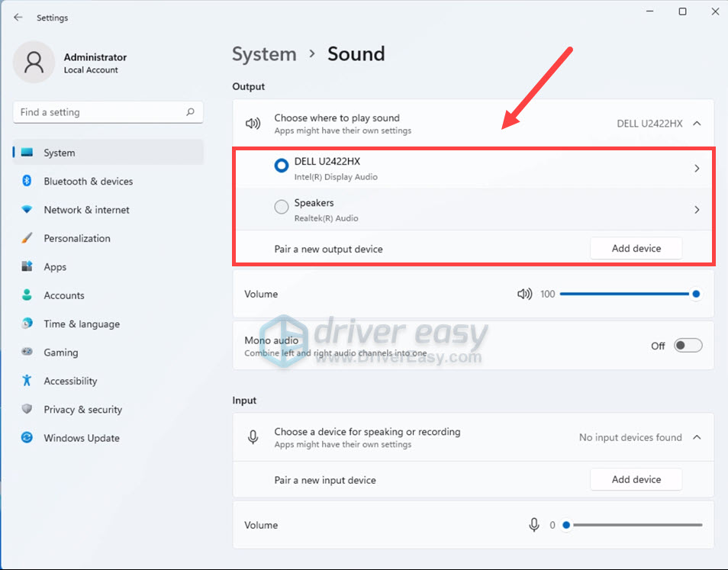The image size is (728, 570).
Task: Click the Network wifi icon in sidebar
Action: pyautogui.click(x=27, y=209)
